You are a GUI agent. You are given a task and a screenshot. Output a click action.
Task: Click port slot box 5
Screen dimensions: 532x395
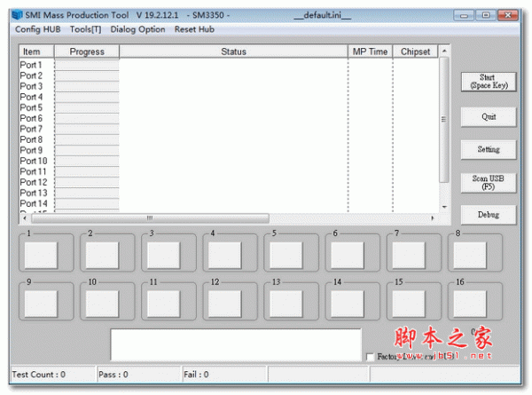coord(286,256)
